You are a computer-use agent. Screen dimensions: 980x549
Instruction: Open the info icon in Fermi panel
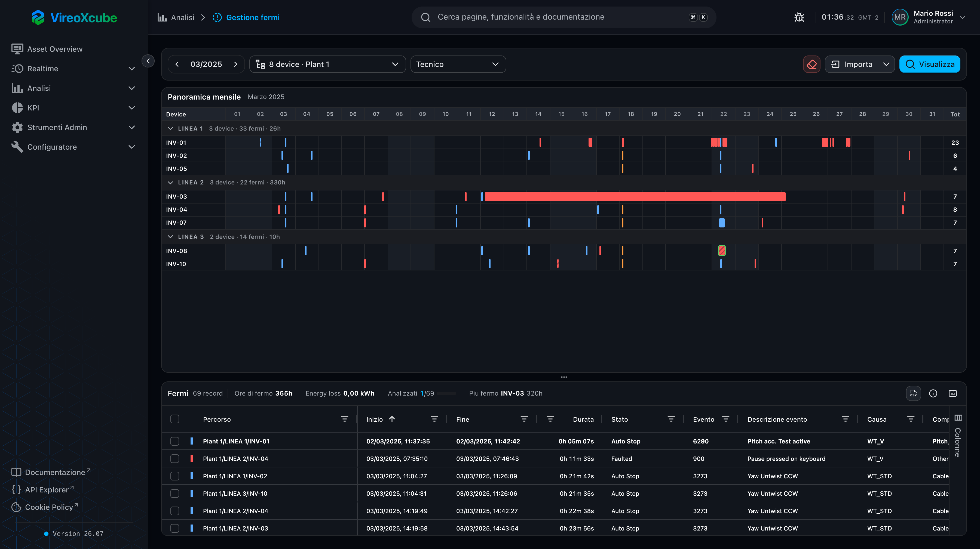click(x=933, y=393)
